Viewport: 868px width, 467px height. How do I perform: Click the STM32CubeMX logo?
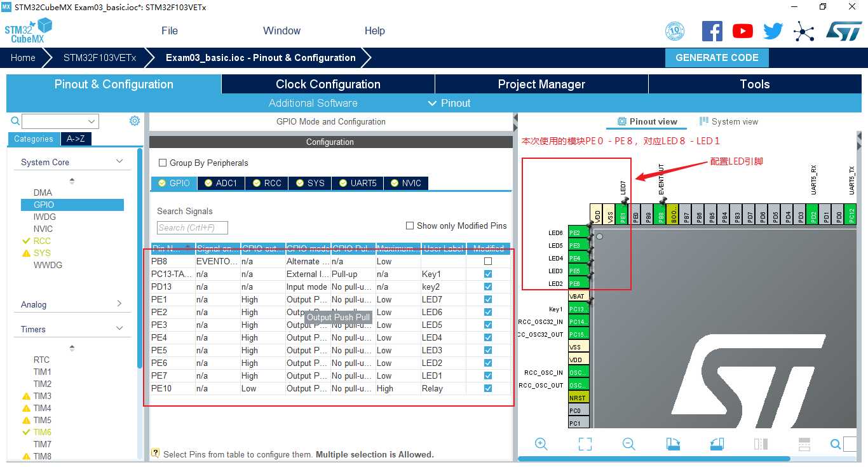(x=28, y=30)
